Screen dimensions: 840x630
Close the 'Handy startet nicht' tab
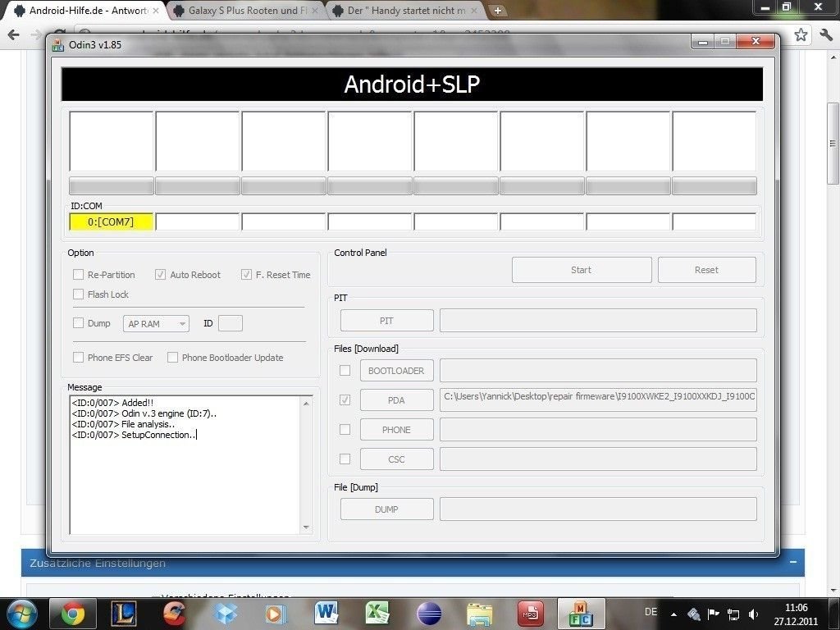point(473,10)
